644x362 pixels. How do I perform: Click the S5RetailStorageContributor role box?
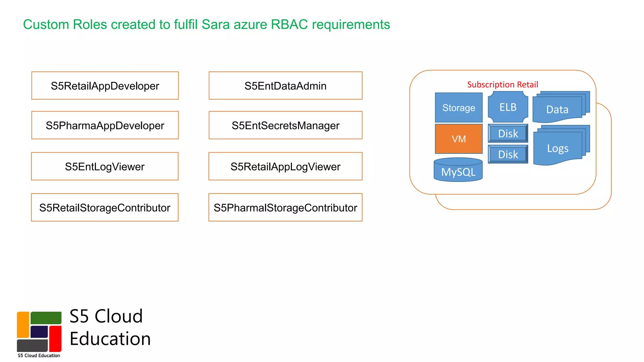coord(105,208)
